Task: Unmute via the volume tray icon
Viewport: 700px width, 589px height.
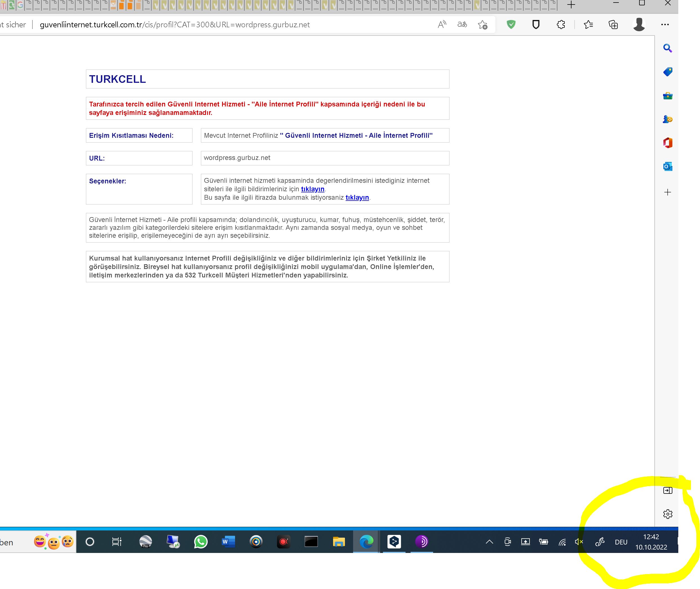Action: pos(579,542)
